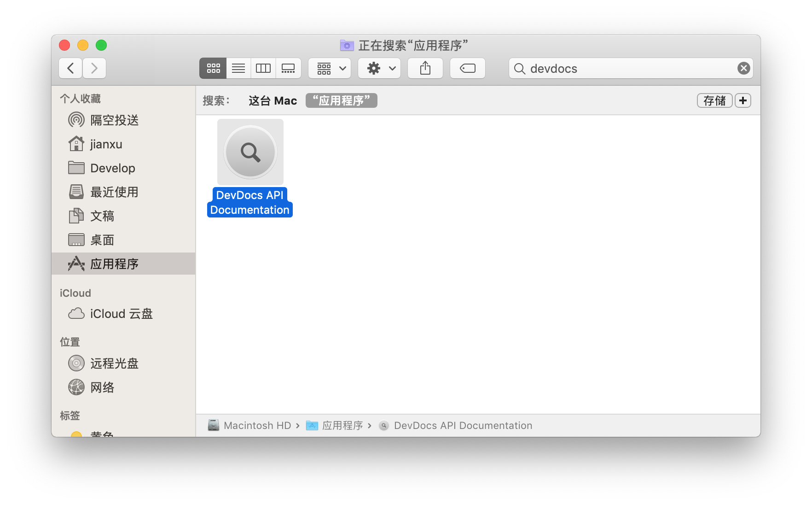
Task: Go forward in Finder navigation
Action: tap(94, 68)
